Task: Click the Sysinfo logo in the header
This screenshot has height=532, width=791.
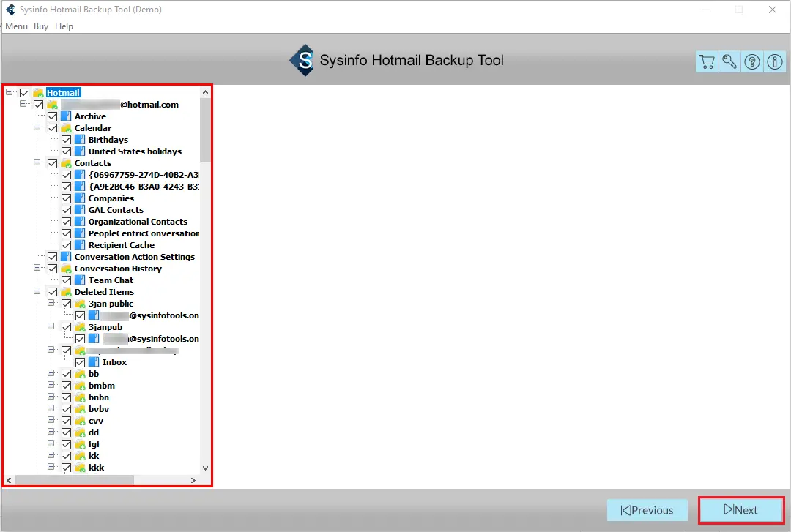Action: [302, 61]
